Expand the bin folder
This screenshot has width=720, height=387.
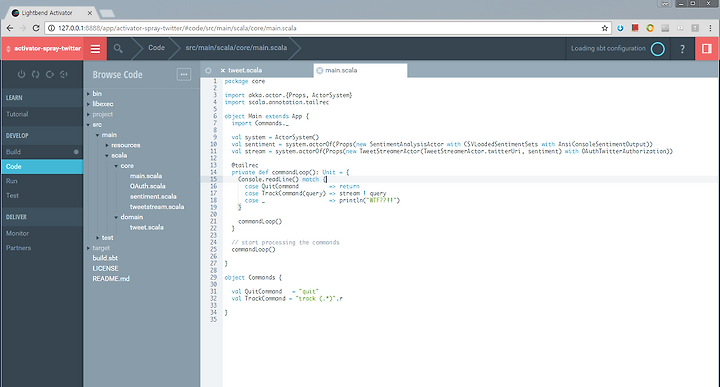click(89, 94)
